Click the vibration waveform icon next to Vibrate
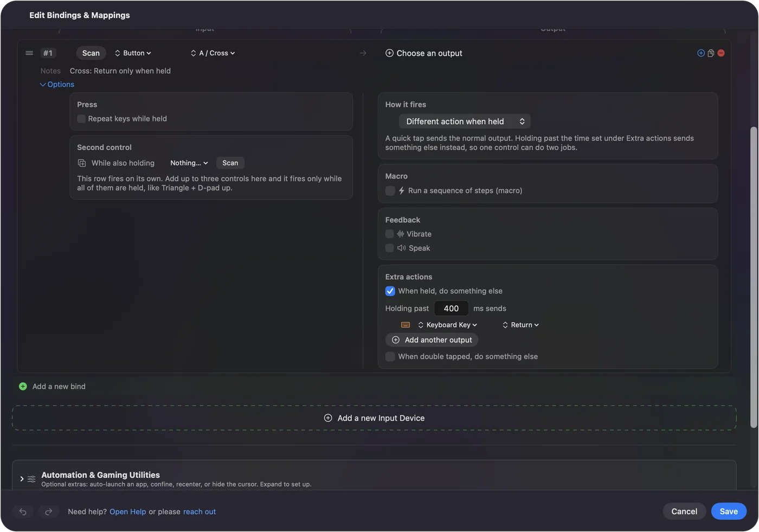 pyautogui.click(x=401, y=234)
